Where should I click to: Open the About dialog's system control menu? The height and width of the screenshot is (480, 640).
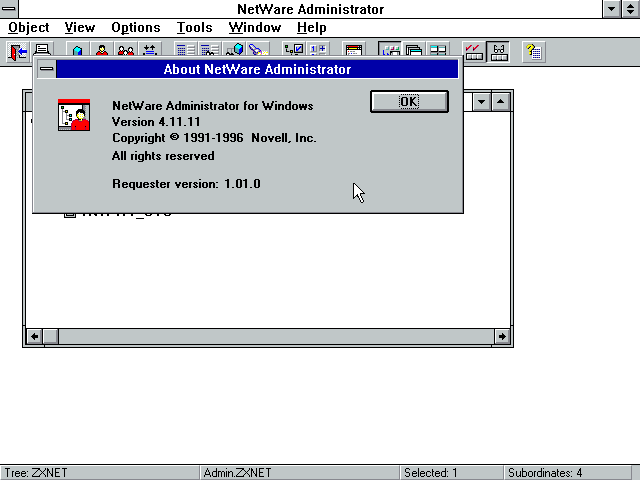pyautogui.click(x=47, y=69)
